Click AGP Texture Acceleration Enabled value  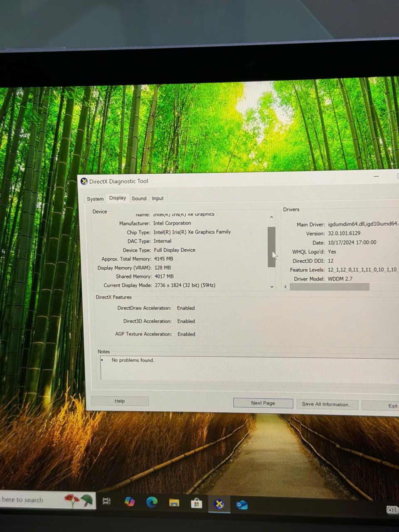[186, 334]
